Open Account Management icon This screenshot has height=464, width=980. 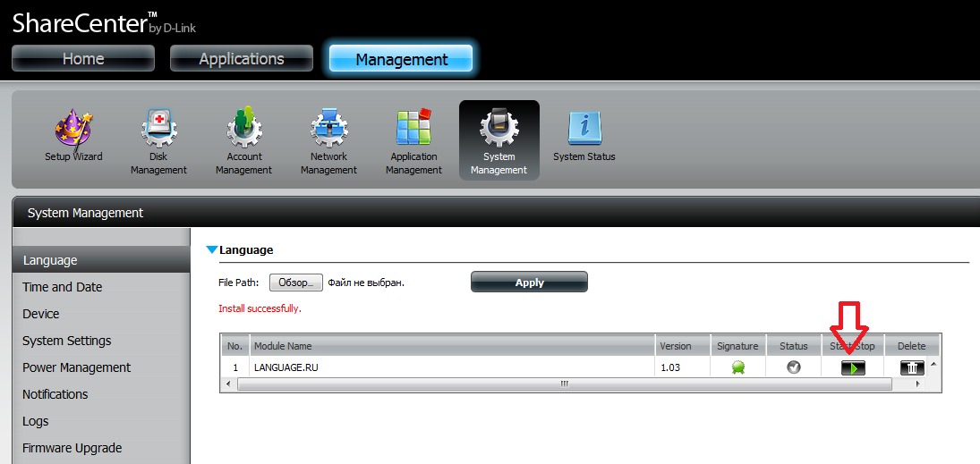pos(243,131)
